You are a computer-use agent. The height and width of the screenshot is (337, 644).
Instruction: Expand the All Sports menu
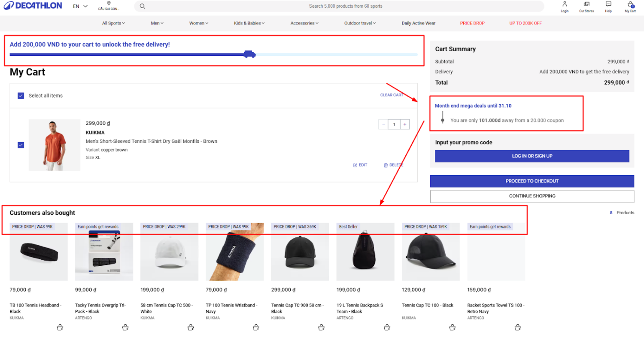coord(113,23)
